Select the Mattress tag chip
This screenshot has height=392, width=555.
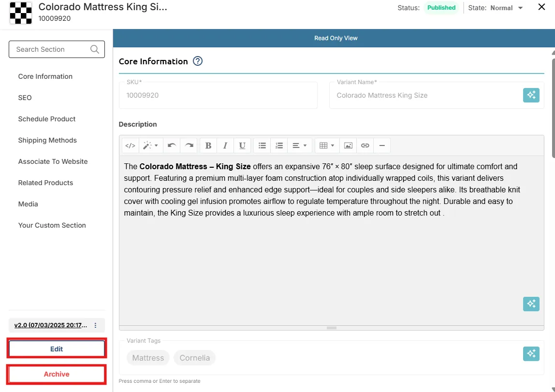148,358
